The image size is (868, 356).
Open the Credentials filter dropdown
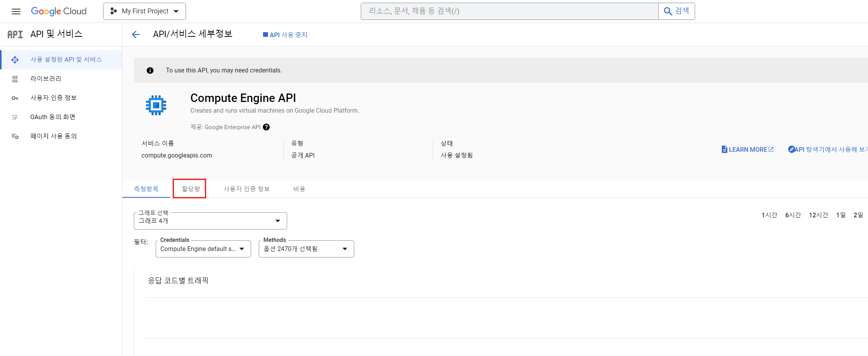click(203, 249)
